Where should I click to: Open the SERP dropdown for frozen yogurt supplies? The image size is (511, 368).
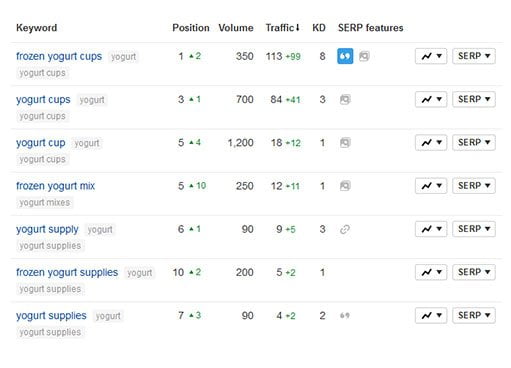point(474,272)
